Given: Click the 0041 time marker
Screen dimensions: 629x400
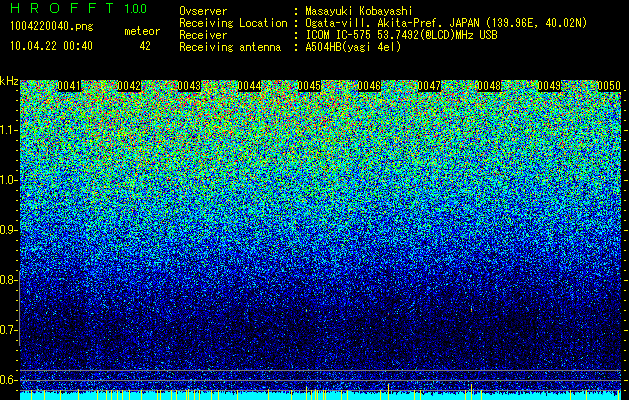Looking at the screenshot, I should point(69,86).
